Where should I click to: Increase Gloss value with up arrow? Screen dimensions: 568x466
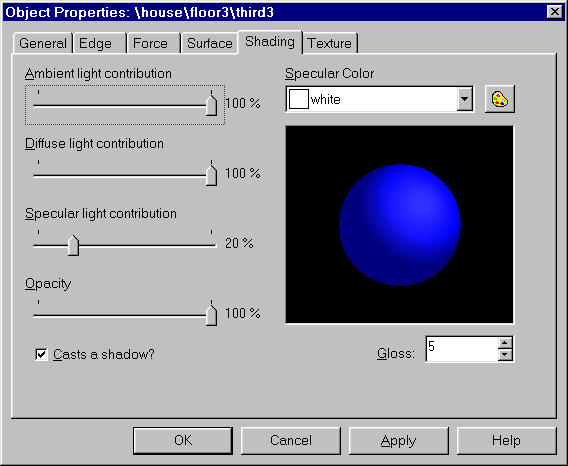pos(505,342)
